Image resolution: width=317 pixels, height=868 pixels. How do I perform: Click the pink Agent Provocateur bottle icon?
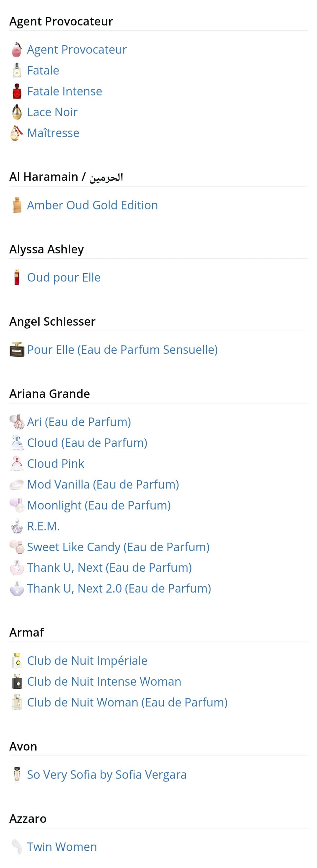17,50
